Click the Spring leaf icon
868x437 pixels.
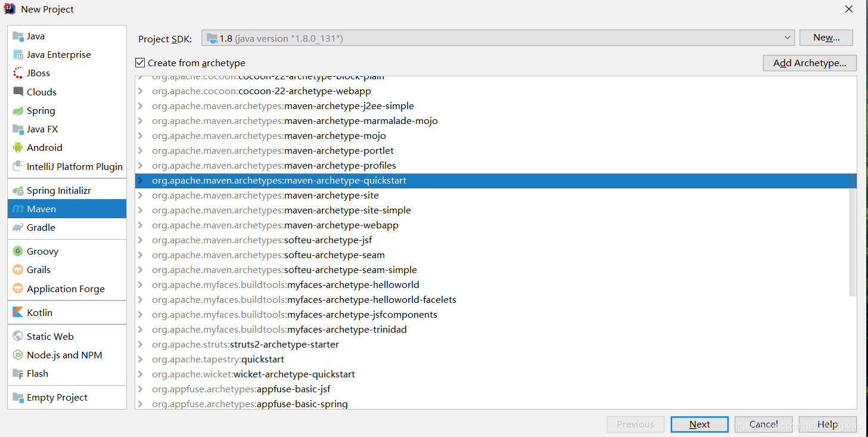pos(18,110)
